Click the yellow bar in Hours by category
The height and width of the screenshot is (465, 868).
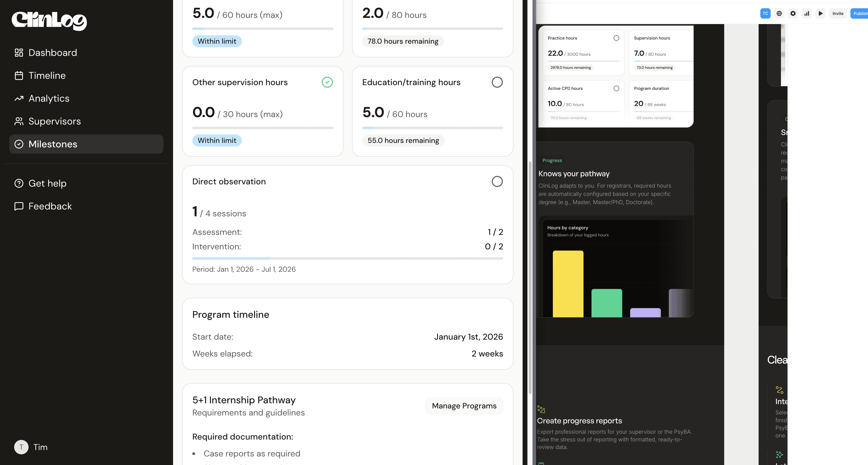(568, 284)
